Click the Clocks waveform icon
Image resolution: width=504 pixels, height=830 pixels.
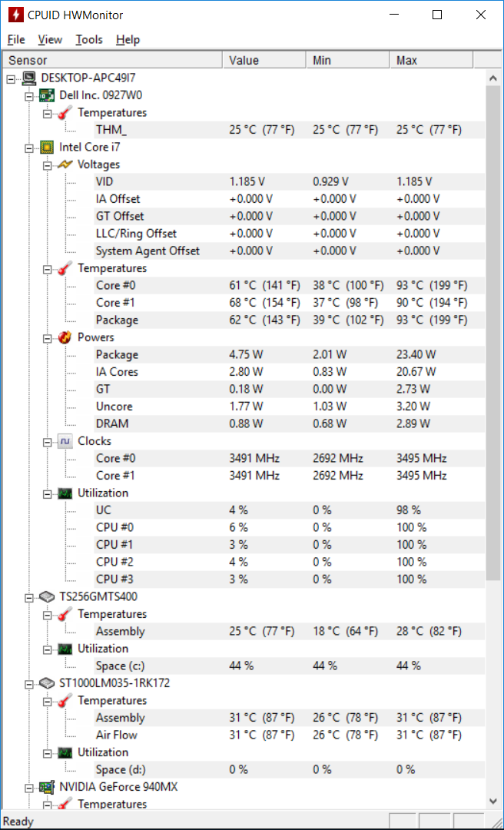click(x=65, y=441)
